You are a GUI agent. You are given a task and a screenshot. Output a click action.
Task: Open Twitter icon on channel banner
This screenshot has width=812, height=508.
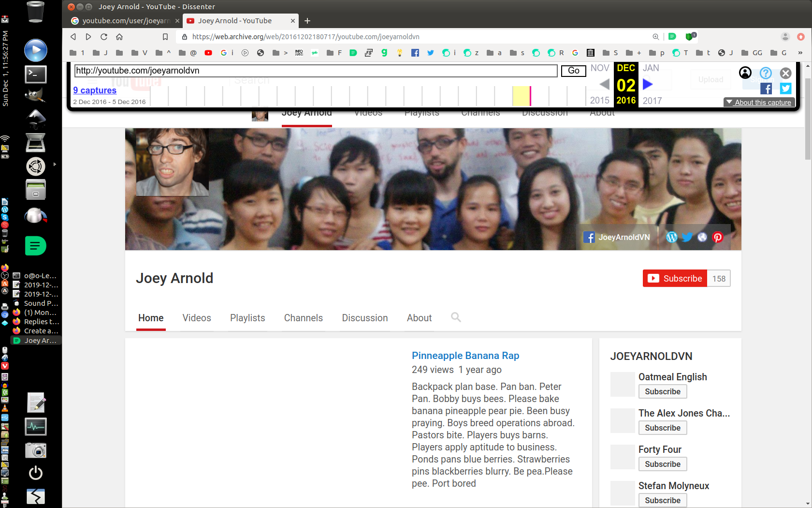tap(687, 237)
